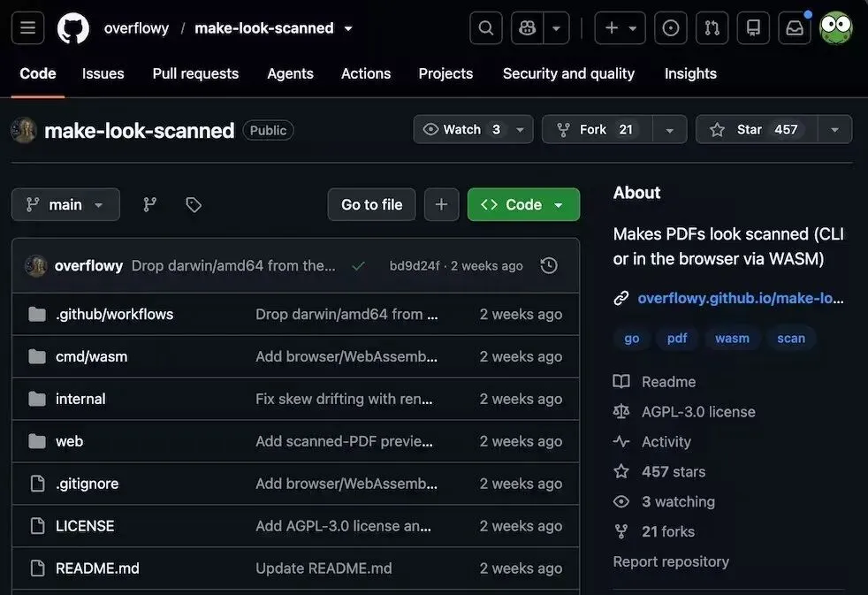The width and height of the screenshot is (868, 595).
Task: Open 3 watching link
Action: [x=678, y=501]
